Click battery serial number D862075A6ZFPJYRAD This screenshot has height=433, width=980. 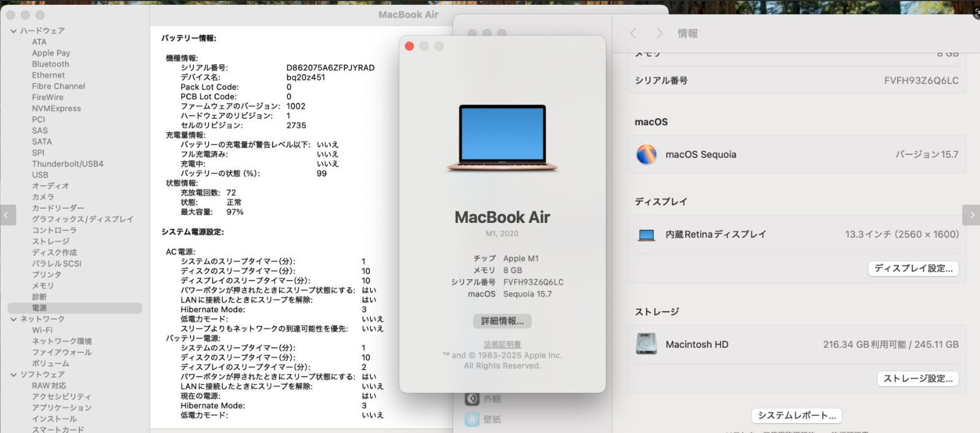(330, 68)
